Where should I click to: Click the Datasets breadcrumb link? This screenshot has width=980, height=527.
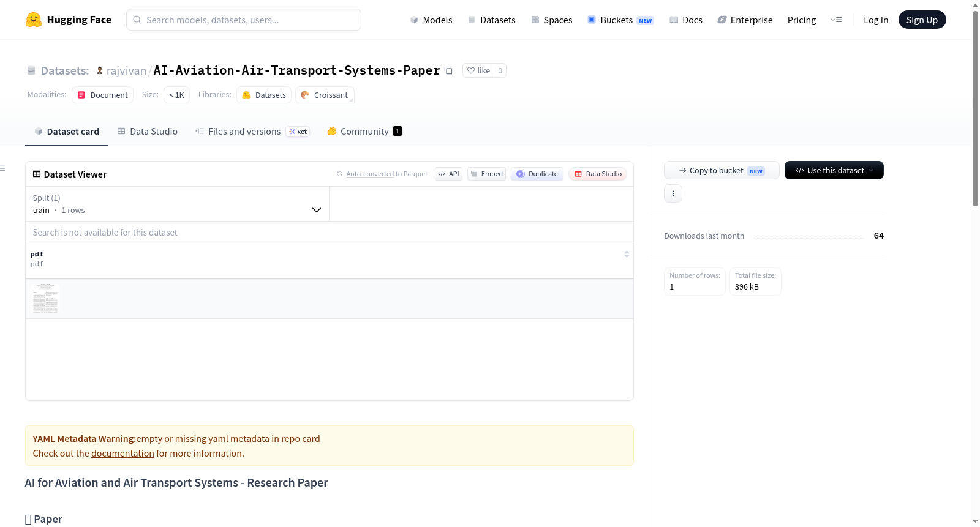(x=65, y=70)
